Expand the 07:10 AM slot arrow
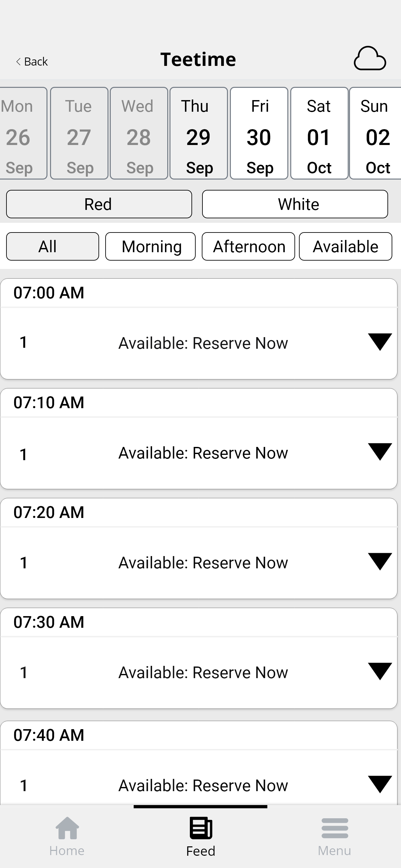Viewport: 401px width, 868px height. (x=380, y=452)
